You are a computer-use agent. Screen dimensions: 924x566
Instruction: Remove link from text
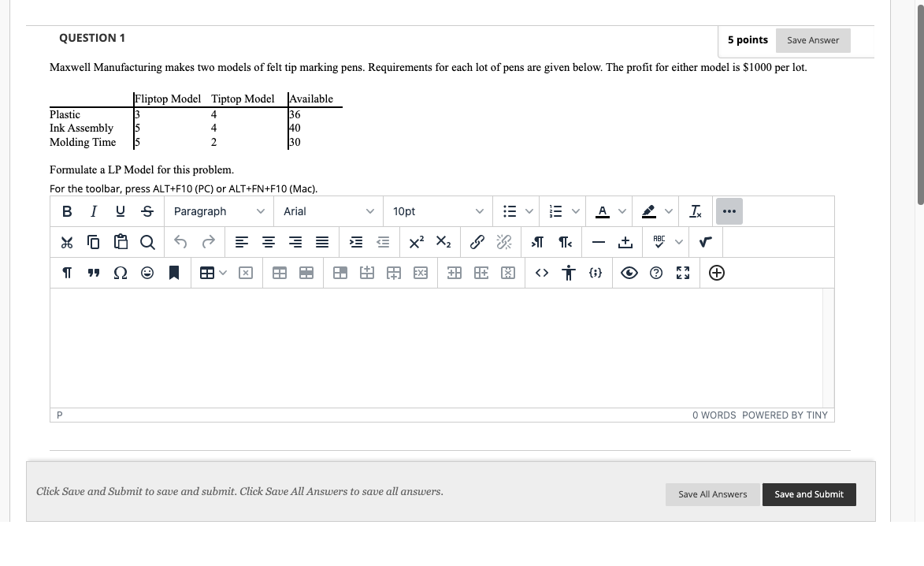pos(504,242)
